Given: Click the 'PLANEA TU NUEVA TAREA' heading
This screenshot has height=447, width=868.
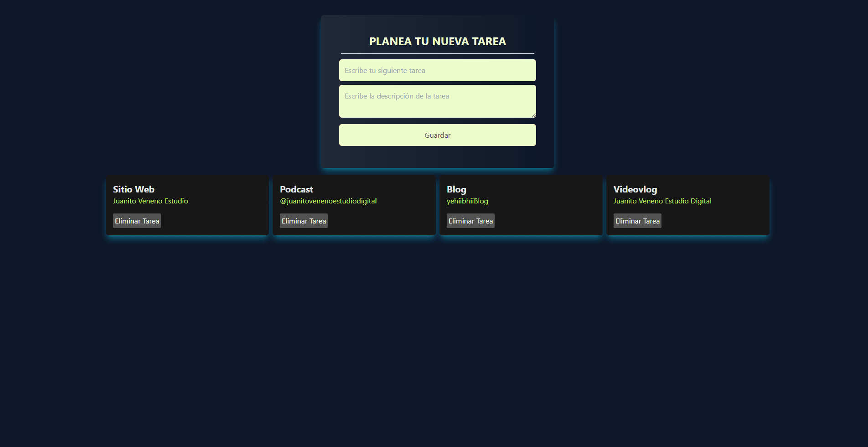Looking at the screenshot, I should tap(438, 42).
